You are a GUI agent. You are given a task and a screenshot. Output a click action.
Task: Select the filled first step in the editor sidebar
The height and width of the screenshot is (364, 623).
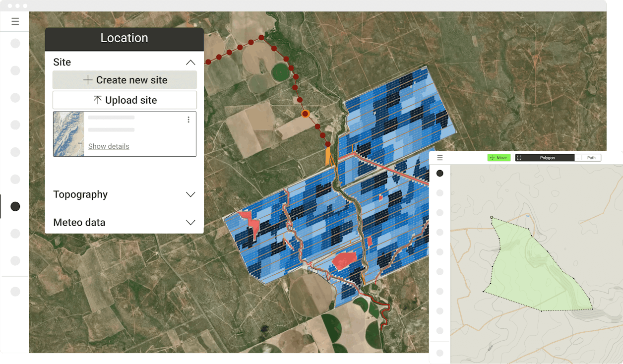tap(439, 174)
